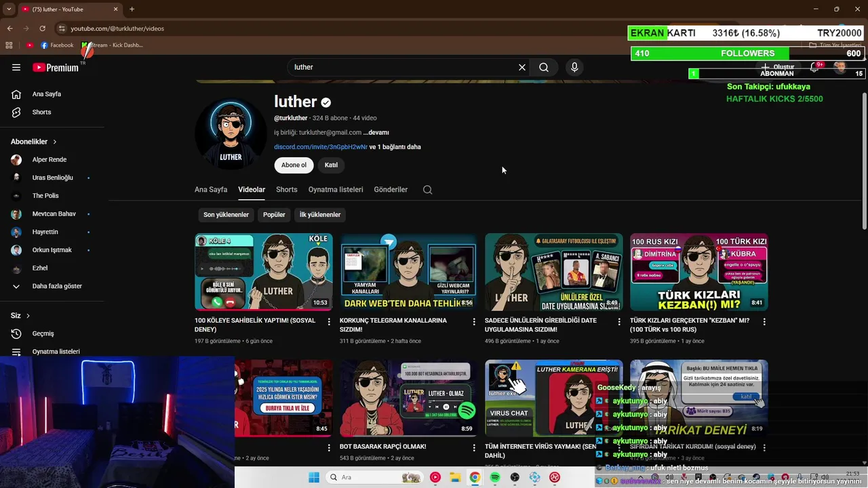The width and height of the screenshot is (868, 488).
Task: Expand the Abonelikler section
Action: pos(34,142)
